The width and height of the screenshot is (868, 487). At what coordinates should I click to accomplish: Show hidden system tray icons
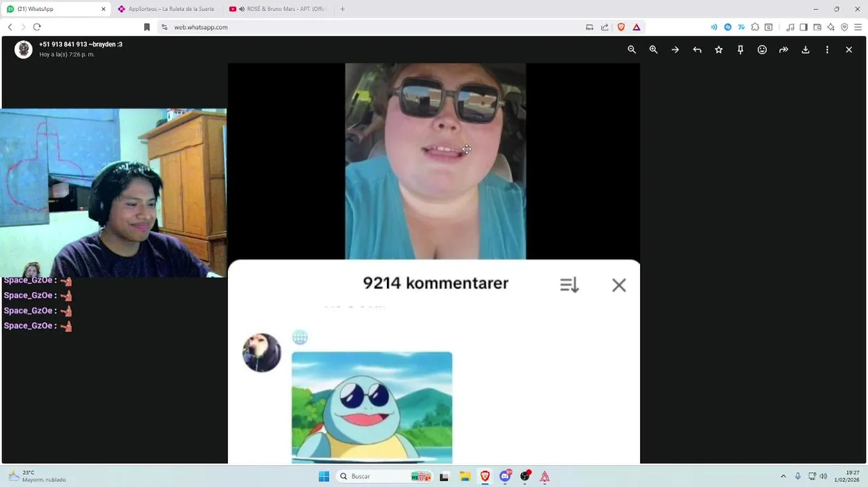coord(783,476)
